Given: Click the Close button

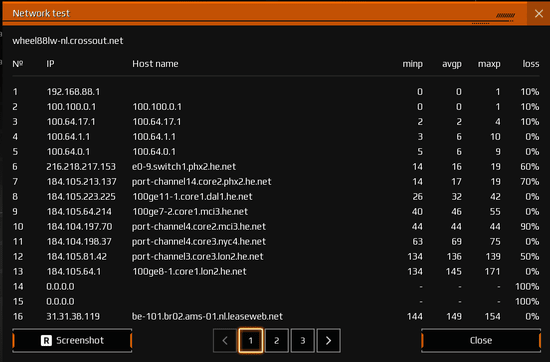Looking at the screenshot, I should 481,340.
